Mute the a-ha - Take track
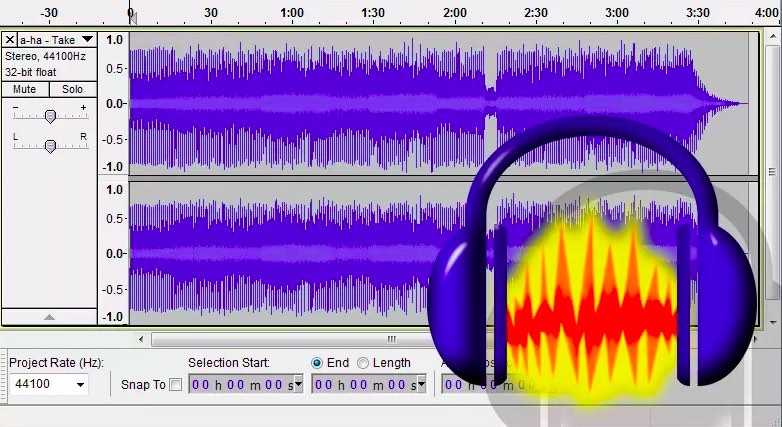Screen dimensions: 782x427 25,89
